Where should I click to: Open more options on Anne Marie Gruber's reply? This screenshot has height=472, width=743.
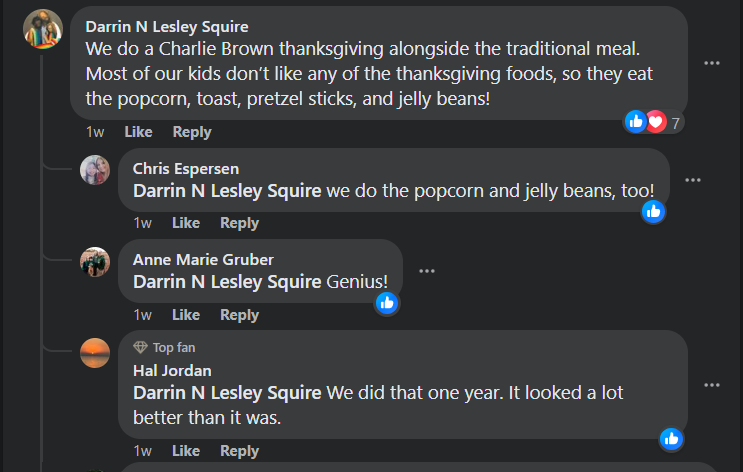(427, 271)
